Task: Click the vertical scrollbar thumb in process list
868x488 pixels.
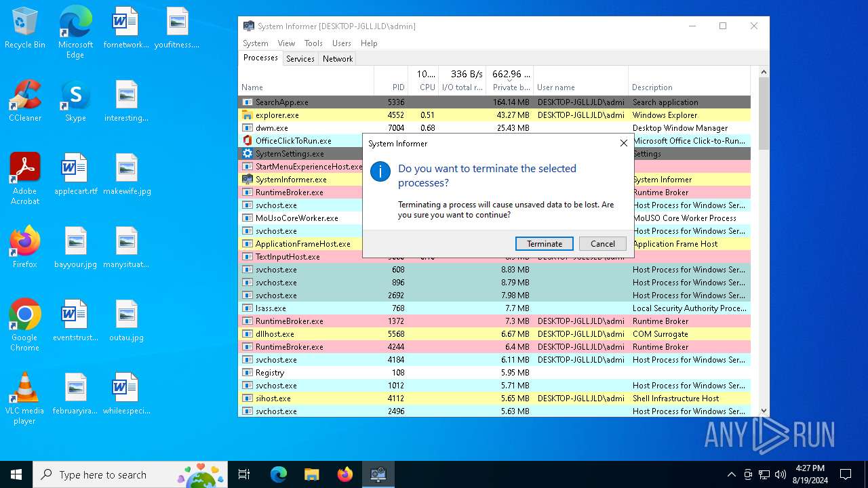Action: tap(764, 113)
